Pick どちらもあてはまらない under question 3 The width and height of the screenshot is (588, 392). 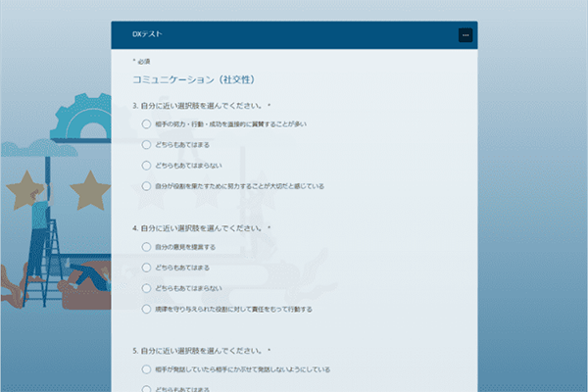(x=147, y=165)
